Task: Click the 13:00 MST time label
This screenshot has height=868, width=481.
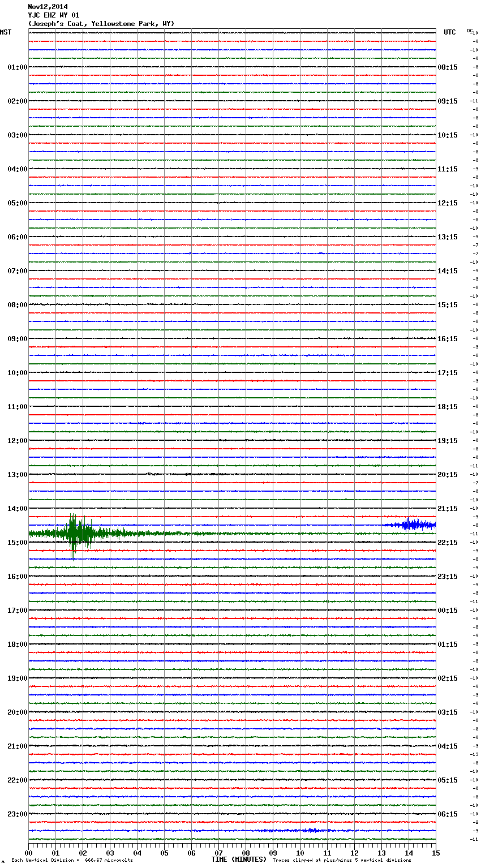Action: point(17,475)
